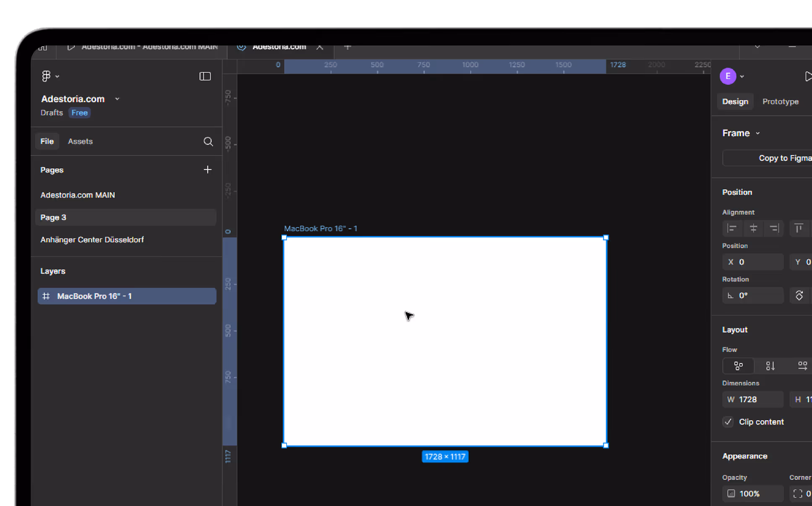The height and width of the screenshot is (506, 812).
Task: Click the align left icon
Action: [x=732, y=228]
